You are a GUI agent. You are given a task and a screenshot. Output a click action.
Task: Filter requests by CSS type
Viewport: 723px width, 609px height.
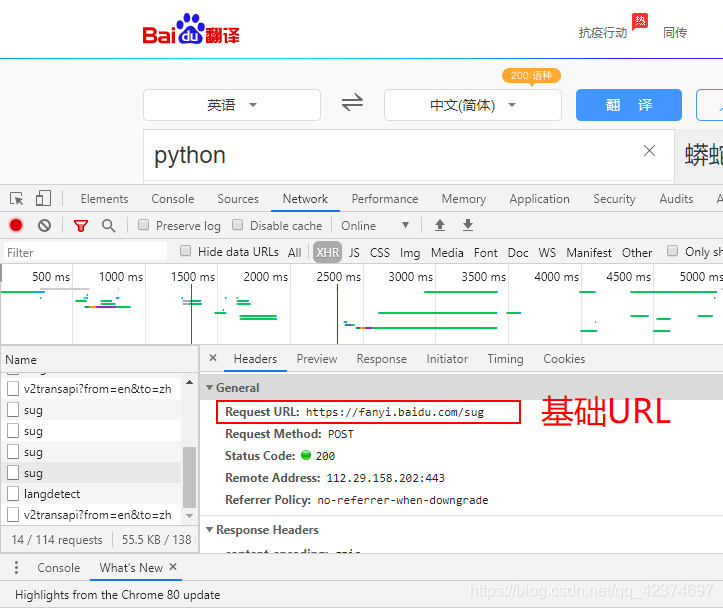[379, 253]
